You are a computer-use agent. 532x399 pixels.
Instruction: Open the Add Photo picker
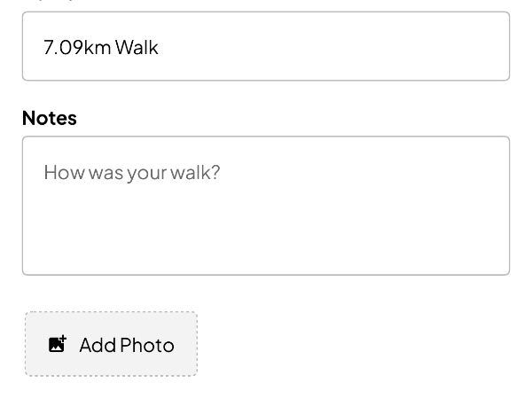tap(112, 344)
